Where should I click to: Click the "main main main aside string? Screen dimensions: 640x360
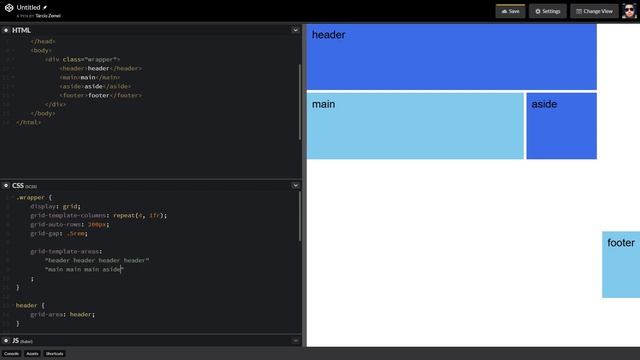pos(84,269)
